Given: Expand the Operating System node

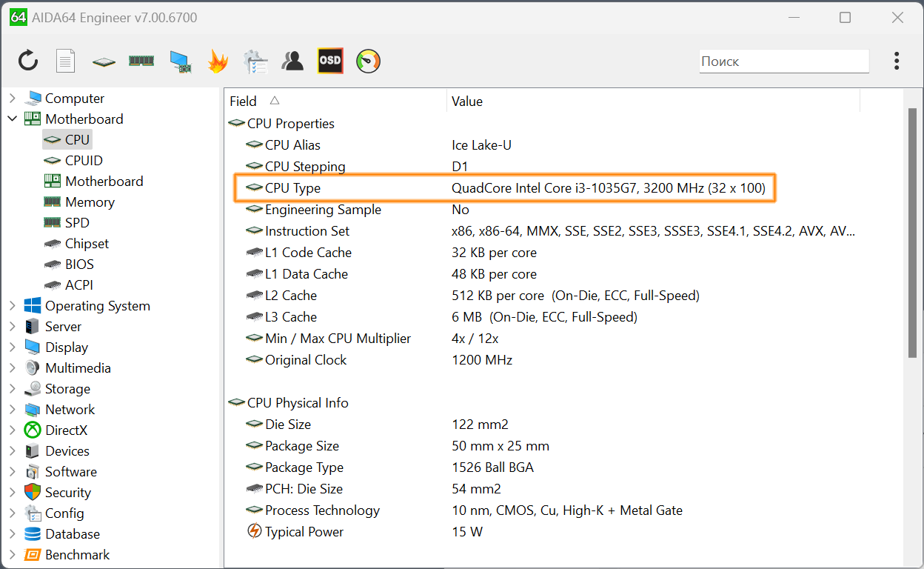Looking at the screenshot, I should [13, 305].
